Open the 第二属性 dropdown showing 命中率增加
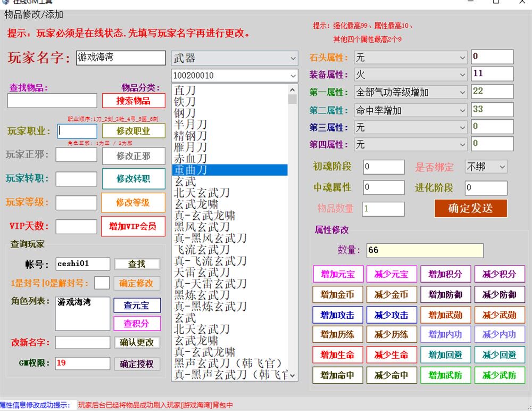 [x=411, y=110]
